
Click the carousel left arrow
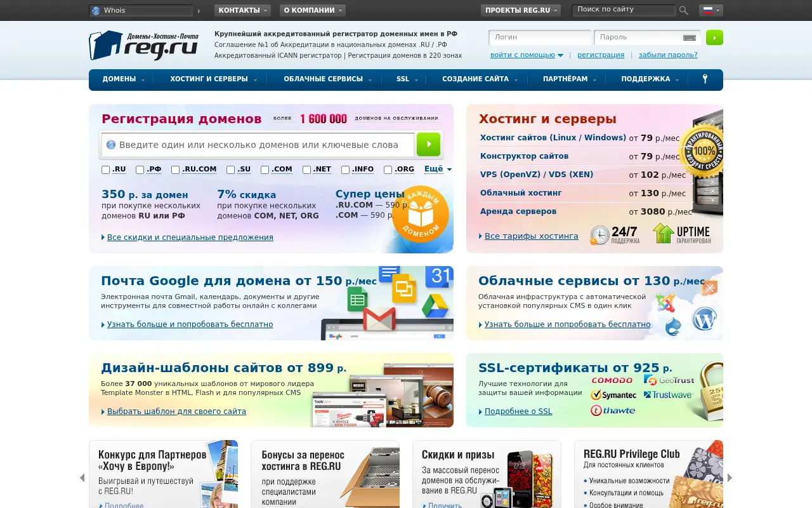(x=82, y=478)
